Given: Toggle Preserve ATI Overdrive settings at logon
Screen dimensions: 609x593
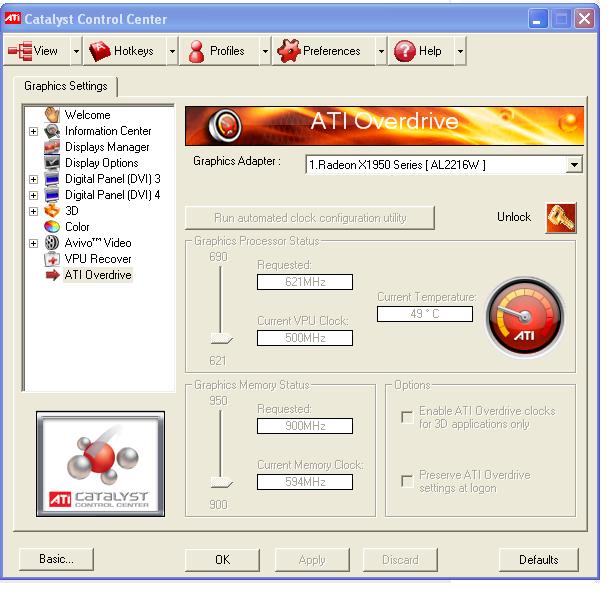Looking at the screenshot, I should pyautogui.click(x=407, y=481).
